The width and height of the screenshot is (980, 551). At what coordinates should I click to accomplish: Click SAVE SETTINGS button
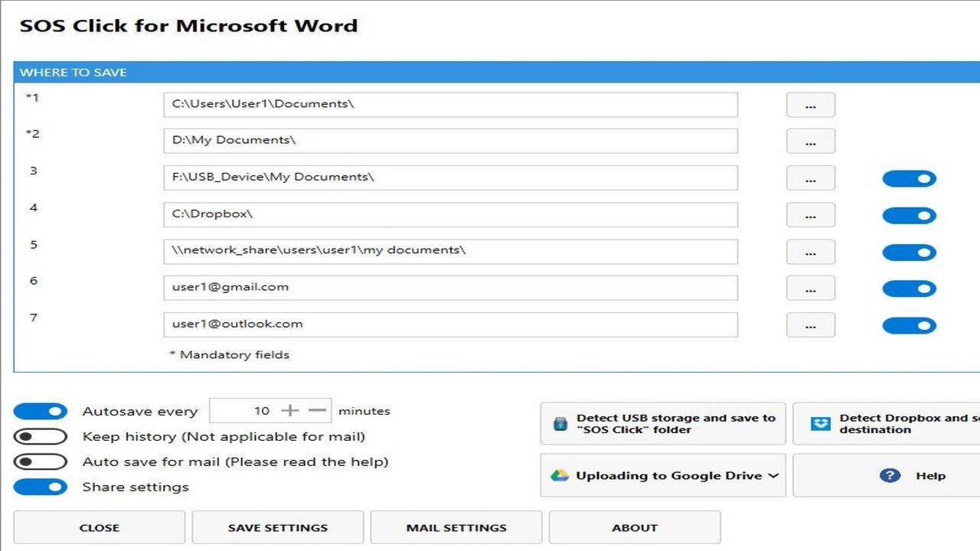pos(278,527)
